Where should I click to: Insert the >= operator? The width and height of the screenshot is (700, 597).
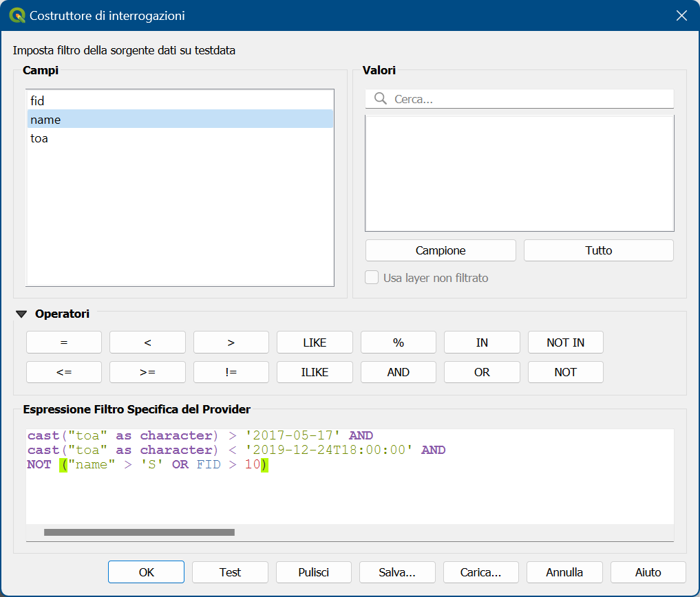pyautogui.click(x=147, y=372)
